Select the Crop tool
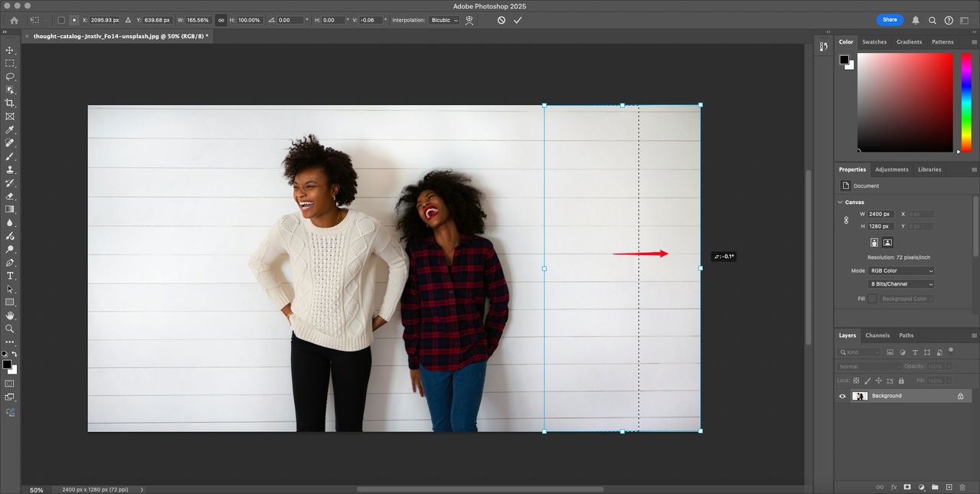Screen dimensions: 980x494 point(10,103)
